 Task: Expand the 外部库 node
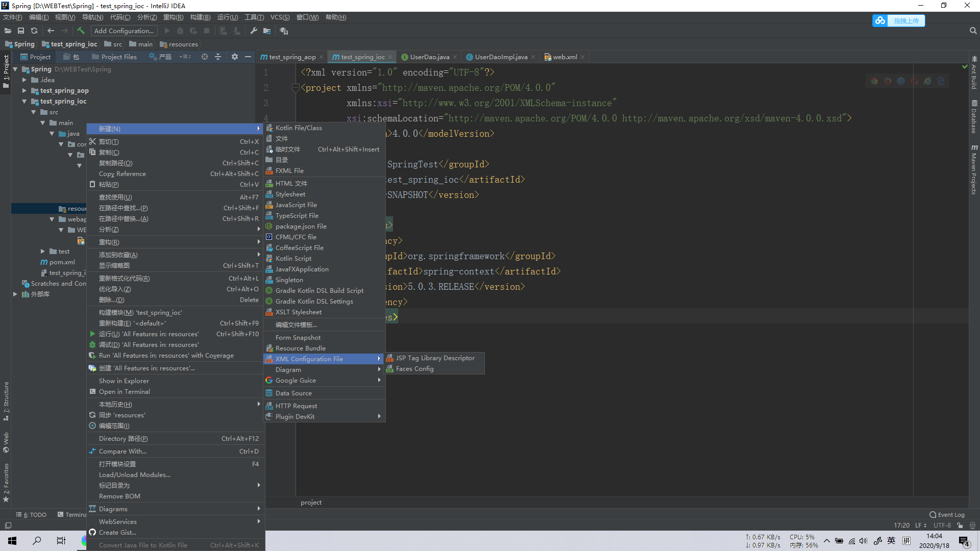tap(15, 294)
